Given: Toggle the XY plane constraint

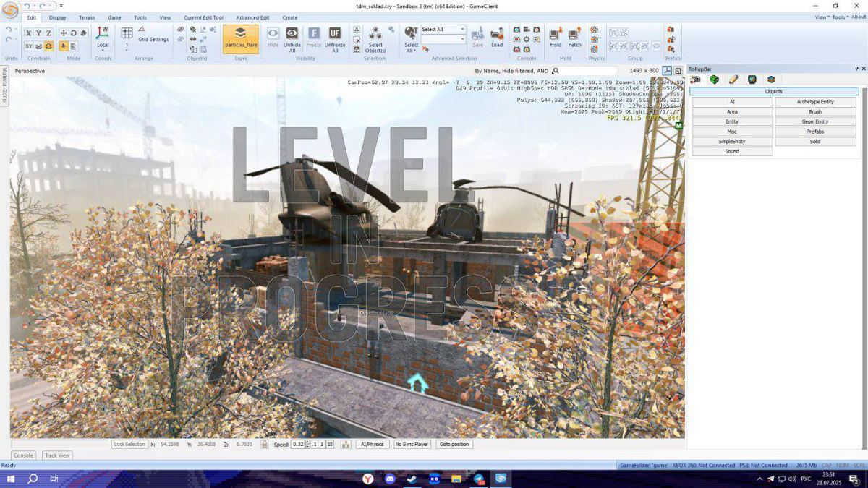Looking at the screenshot, I should [x=29, y=46].
